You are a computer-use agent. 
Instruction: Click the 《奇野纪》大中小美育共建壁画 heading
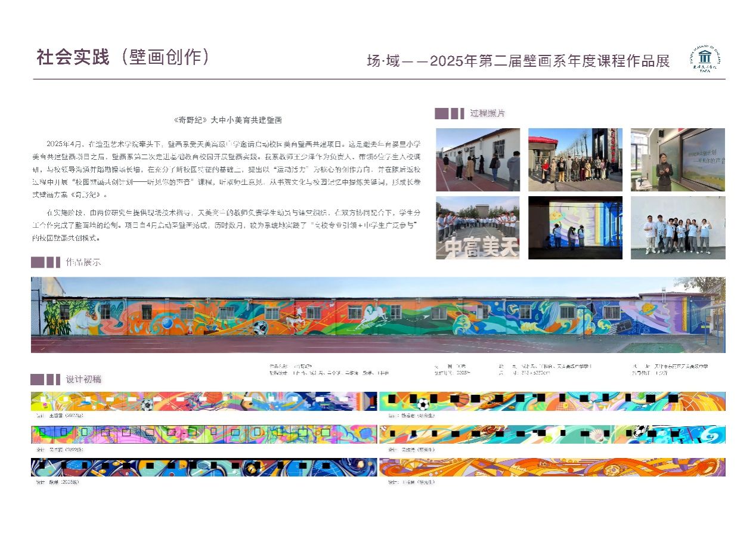(227, 120)
